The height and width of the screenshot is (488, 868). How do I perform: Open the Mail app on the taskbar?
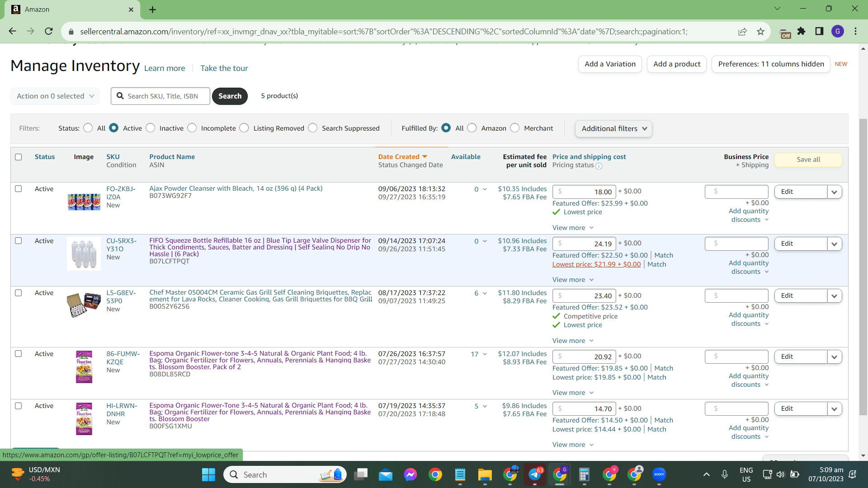(x=386, y=474)
